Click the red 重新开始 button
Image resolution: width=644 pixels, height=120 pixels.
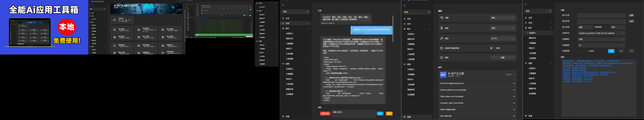click(325, 114)
